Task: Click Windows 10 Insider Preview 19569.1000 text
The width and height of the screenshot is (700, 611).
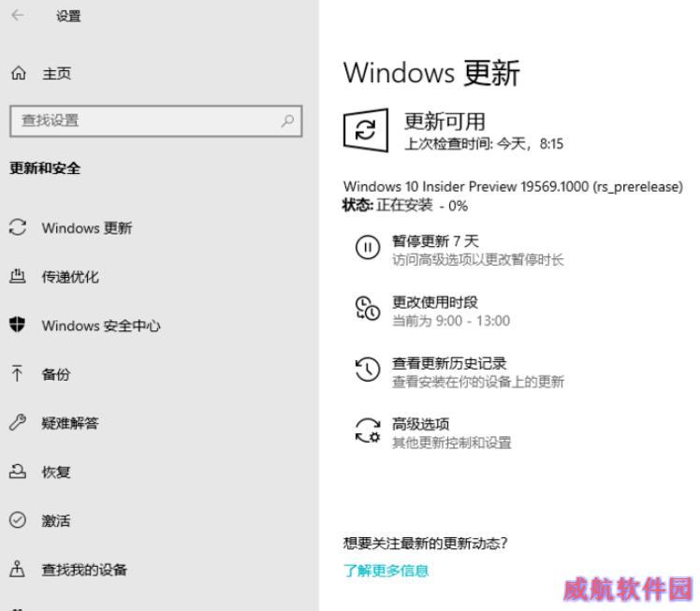Action: click(513, 186)
